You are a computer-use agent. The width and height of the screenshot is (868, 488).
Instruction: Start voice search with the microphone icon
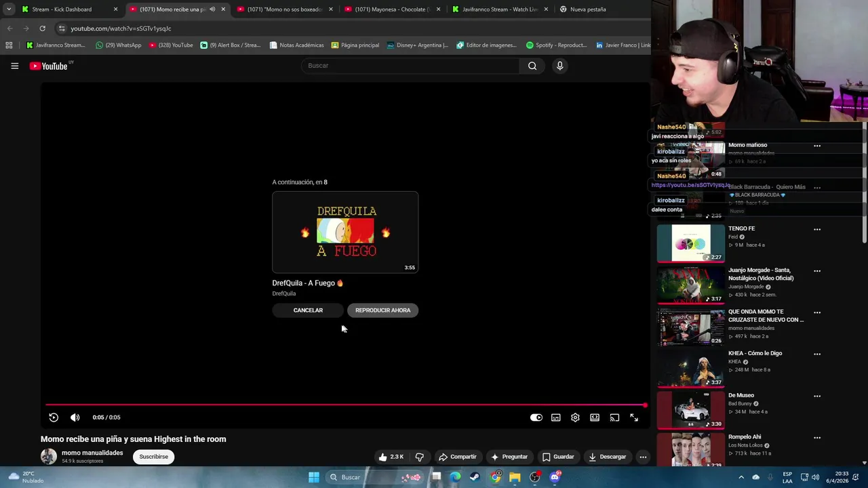(559, 66)
